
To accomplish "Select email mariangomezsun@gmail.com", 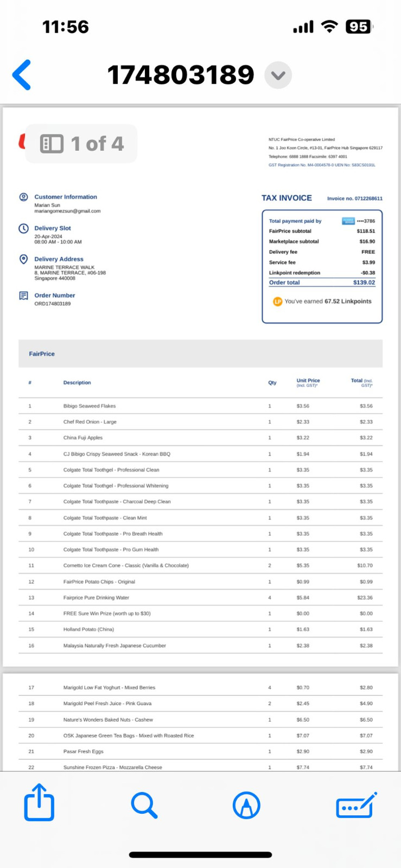I will pyautogui.click(x=67, y=211).
